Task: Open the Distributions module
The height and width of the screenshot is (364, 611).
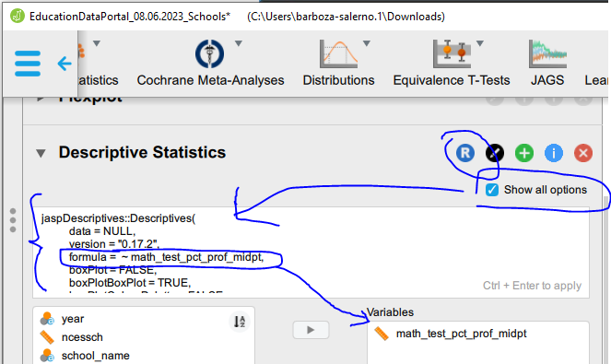Action: tap(338, 64)
